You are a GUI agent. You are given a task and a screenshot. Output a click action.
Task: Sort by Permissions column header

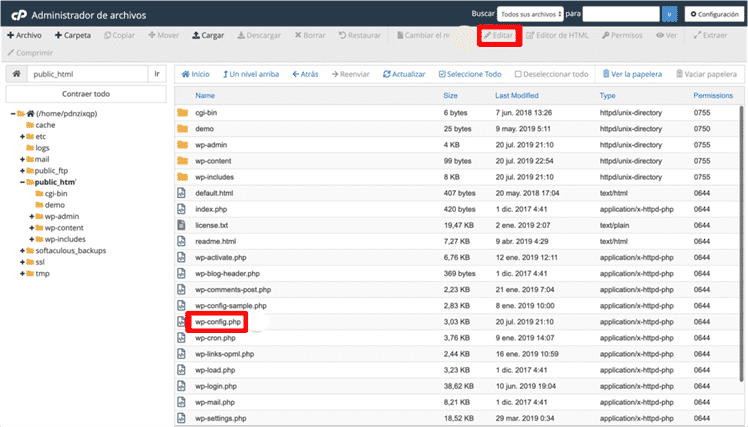coord(713,95)
